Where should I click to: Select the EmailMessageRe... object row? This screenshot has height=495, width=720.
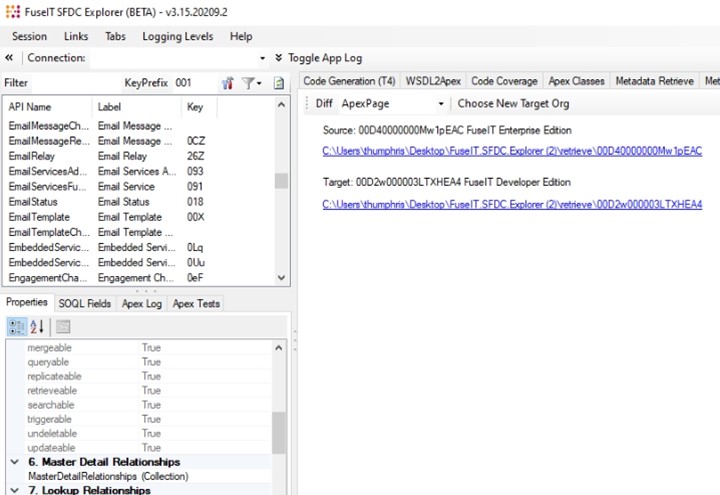pos(138,141)
